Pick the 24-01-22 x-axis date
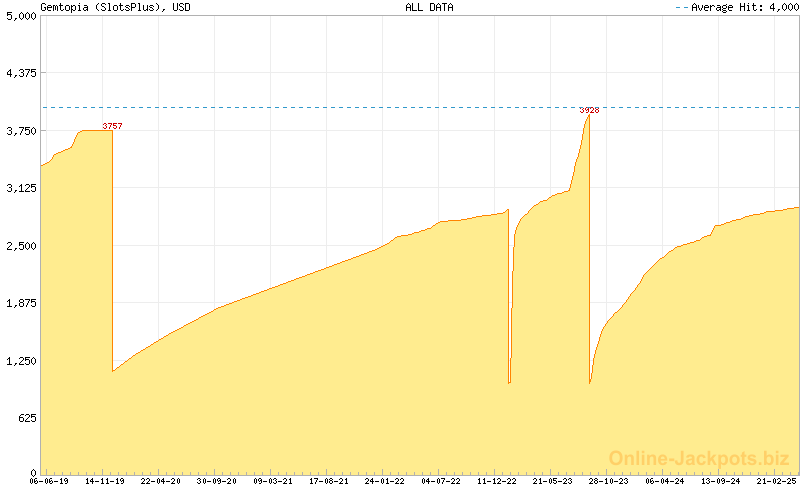Screen dimensions: 800x490 coord(385,481)
